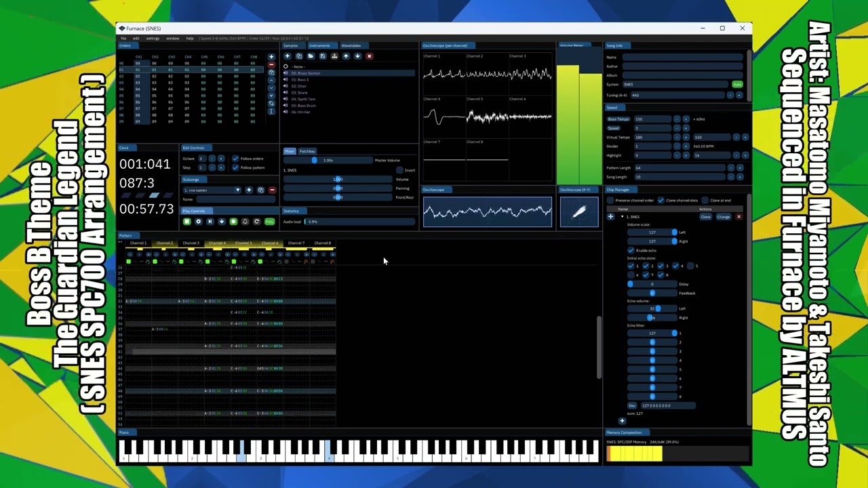Duplicate subsong with the copy icon

pyautogui.click(x=260, y=190)
